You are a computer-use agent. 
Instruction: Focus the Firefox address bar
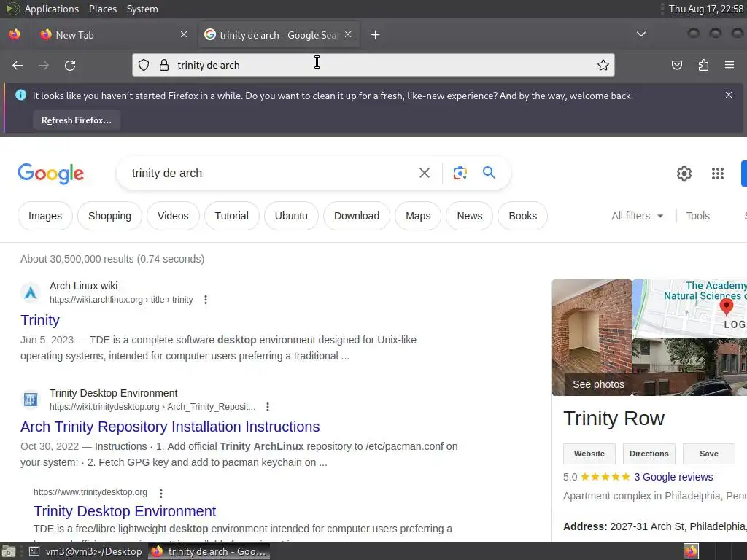pyautogui.click(x=373, y=65)
